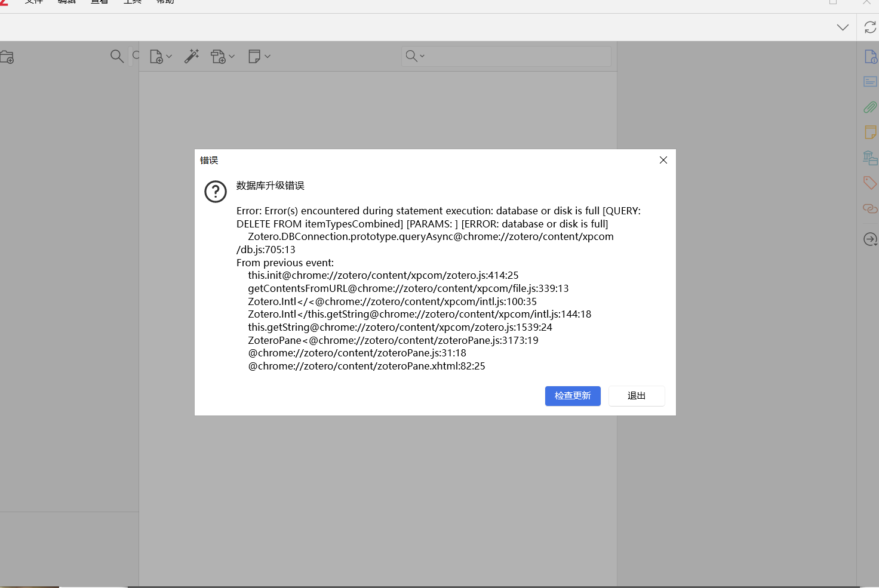Screen dimensions: 879x588
Task: Click the line 'From previous event:'
Action: (x=285, y=263)
